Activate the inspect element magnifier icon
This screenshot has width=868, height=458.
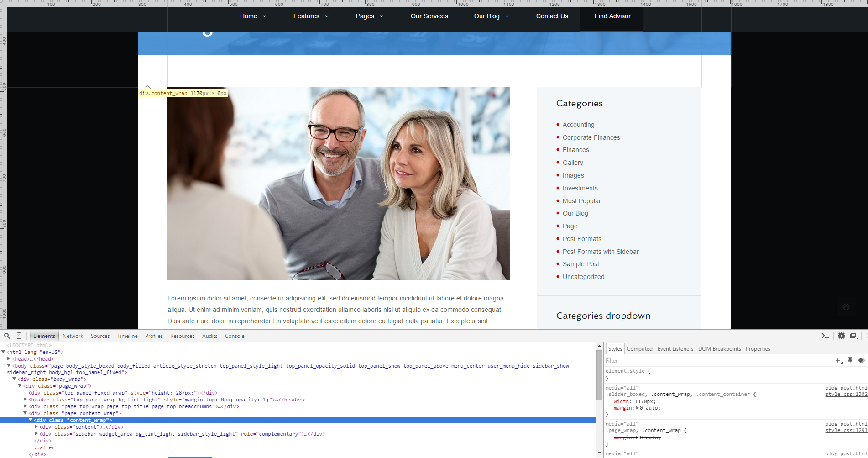(7, 336)
